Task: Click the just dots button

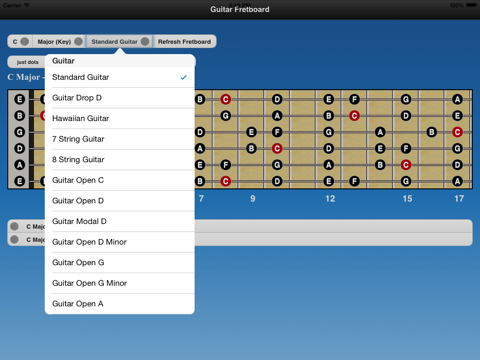Action: (27, 62)
